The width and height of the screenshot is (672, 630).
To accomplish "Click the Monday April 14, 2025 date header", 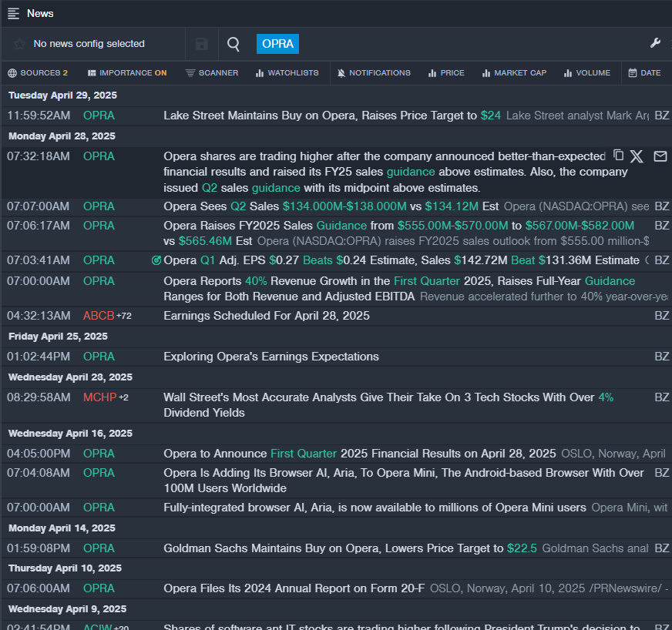I will point(62,528).
